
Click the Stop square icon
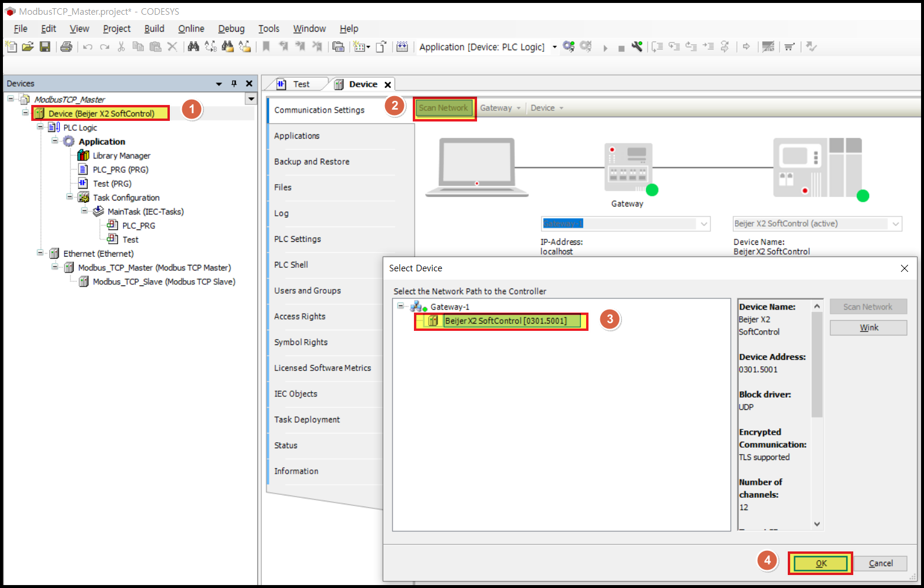[621, 48]
